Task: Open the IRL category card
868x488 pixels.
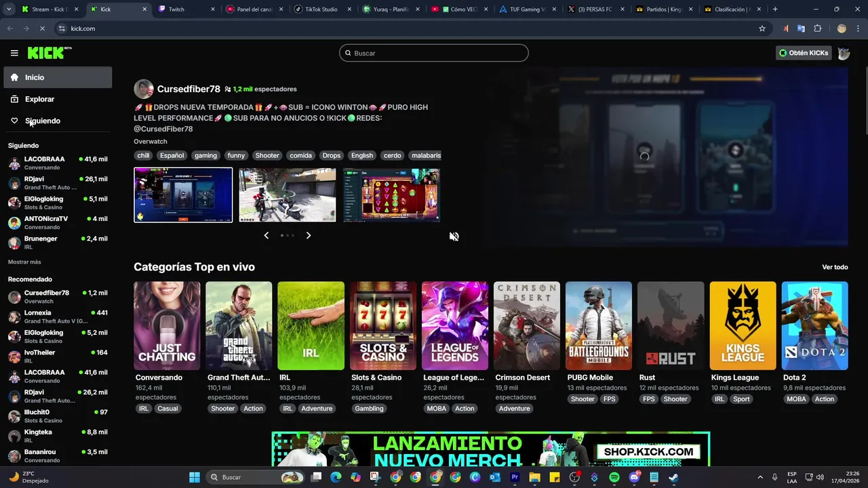Action: pos(311,326)
